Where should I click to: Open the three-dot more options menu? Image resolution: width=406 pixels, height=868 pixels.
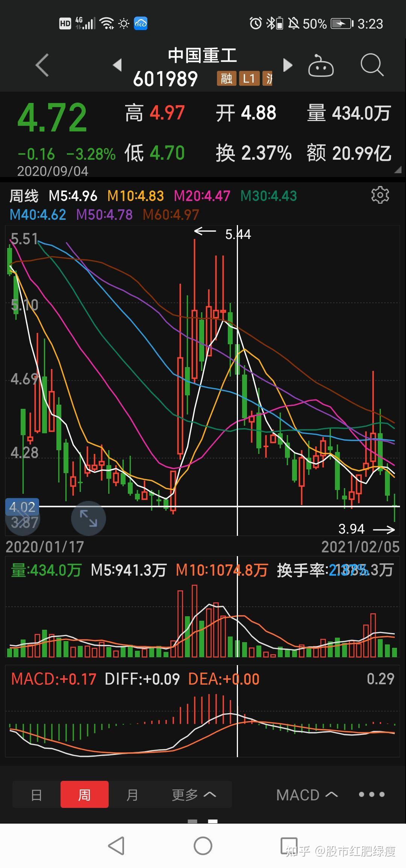(x=371, y=794)
